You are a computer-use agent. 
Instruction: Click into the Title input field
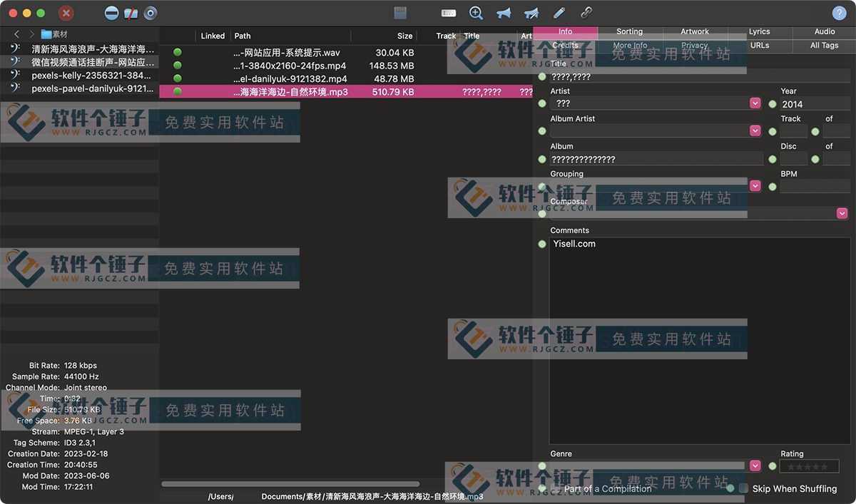click(700, 77)
